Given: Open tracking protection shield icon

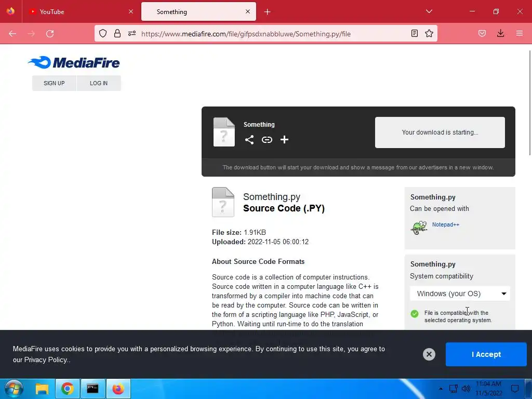Looking at the screenshot, I should click(103, 33).
